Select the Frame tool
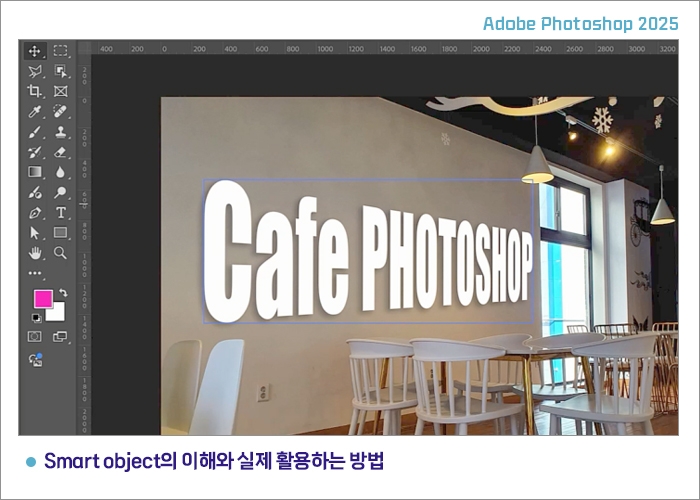700x500 pixels. tap(60, 91)
